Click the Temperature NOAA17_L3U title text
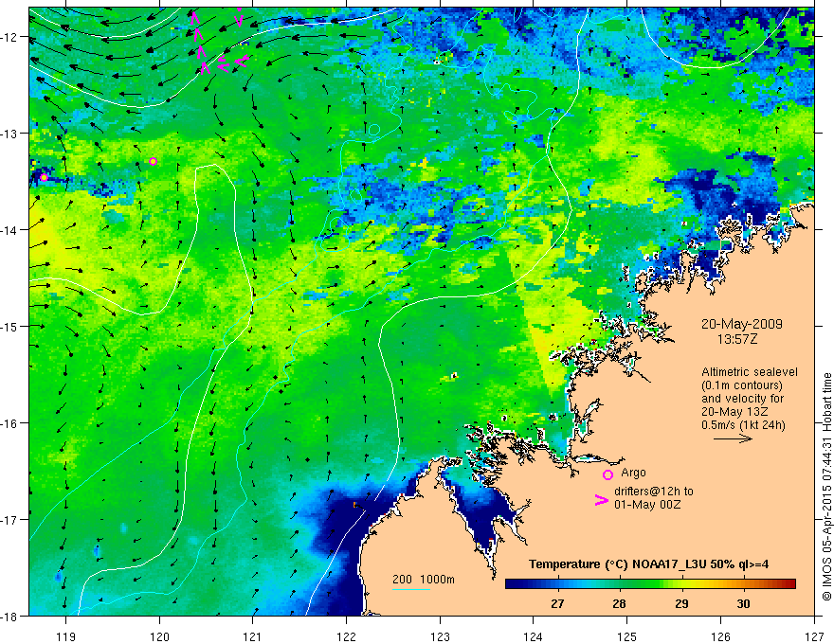This screenshot has height=644, width=834. pyautogui.click(x=648, y=564)
